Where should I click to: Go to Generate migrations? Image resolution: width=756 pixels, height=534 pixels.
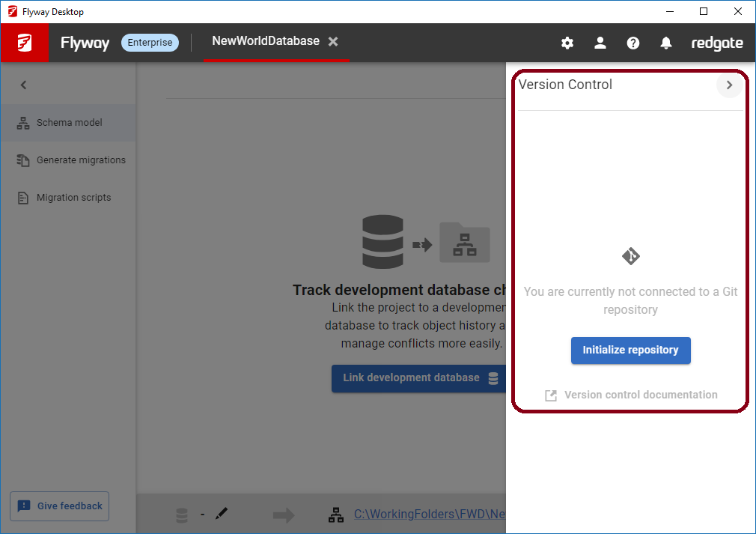tap(81, 160)
